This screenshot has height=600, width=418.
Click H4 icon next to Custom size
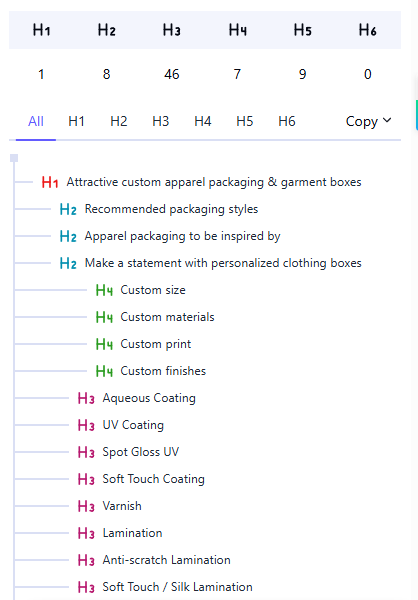(x=104, y=290)
